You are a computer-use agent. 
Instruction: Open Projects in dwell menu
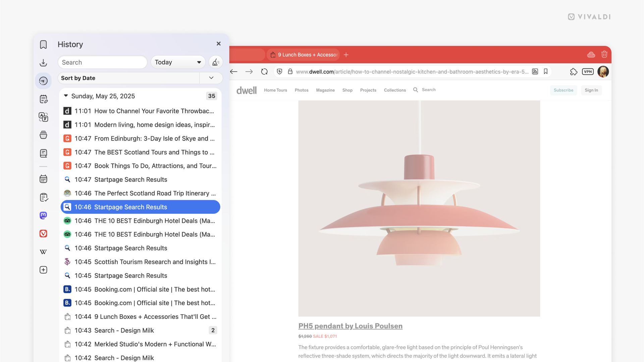pos(368,90)
